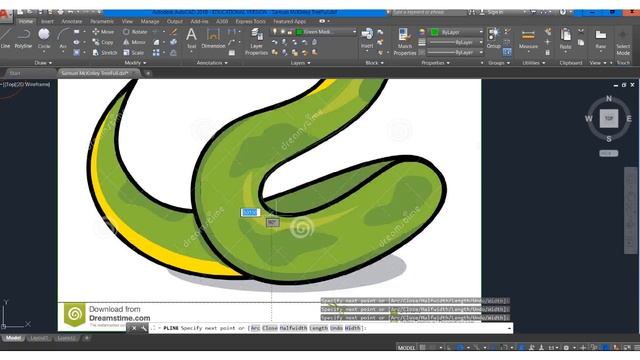Select the Polyline tool

(x=23, y=38)
